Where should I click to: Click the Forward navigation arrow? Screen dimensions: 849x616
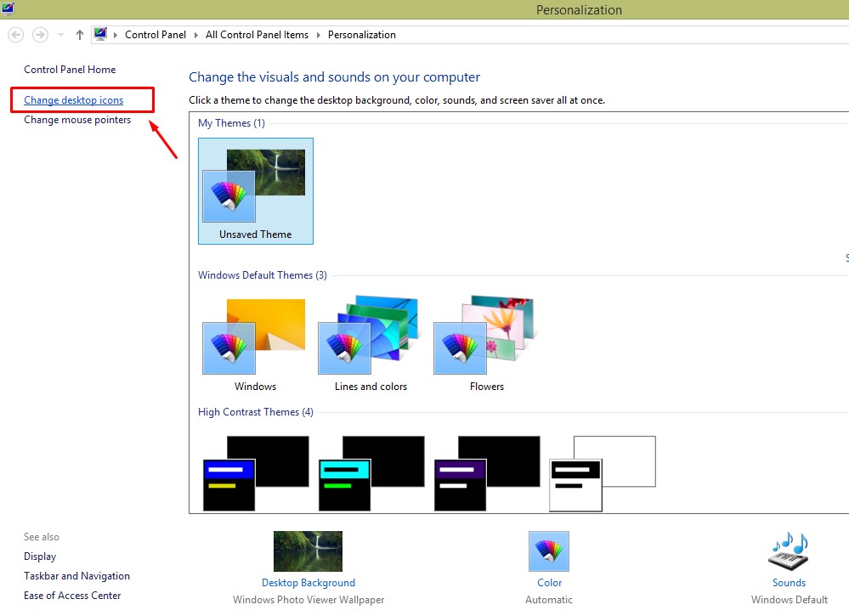pos(40,35)
